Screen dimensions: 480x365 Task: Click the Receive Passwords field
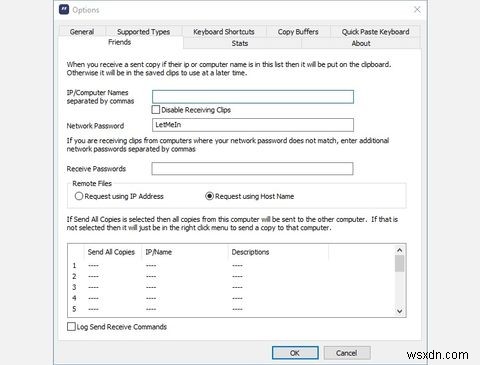click(x=252, y=169)
